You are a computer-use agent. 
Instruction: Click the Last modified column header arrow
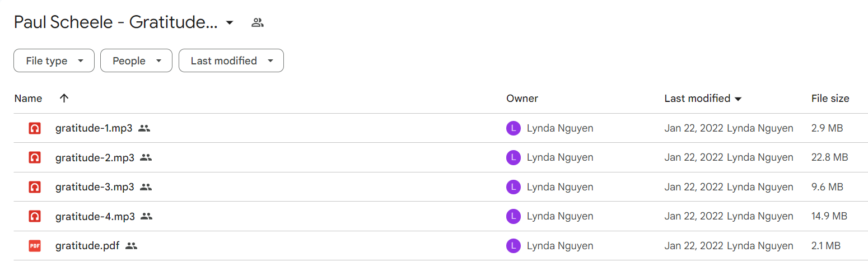coord(738,99)
